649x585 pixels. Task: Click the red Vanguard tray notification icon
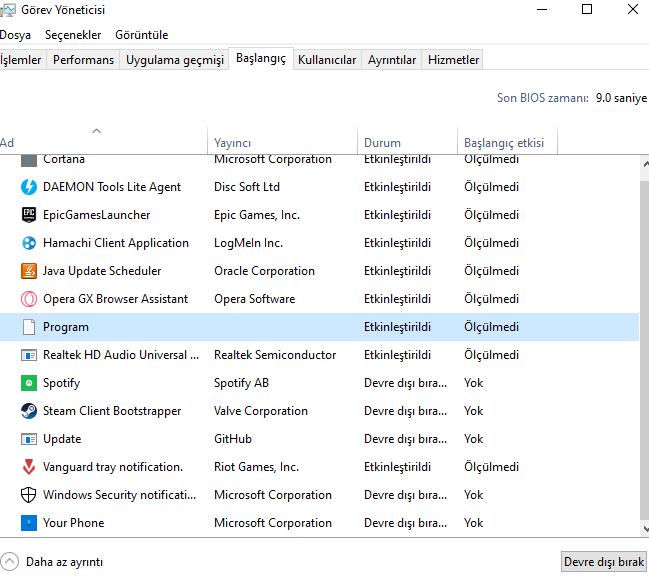(x=29, y=467)
